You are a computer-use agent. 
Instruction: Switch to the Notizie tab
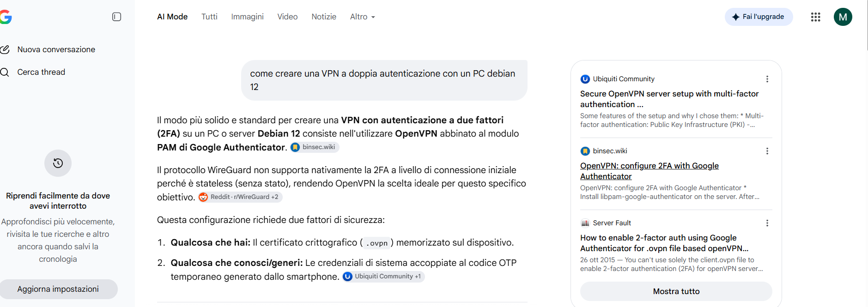(x=324, y=17)
